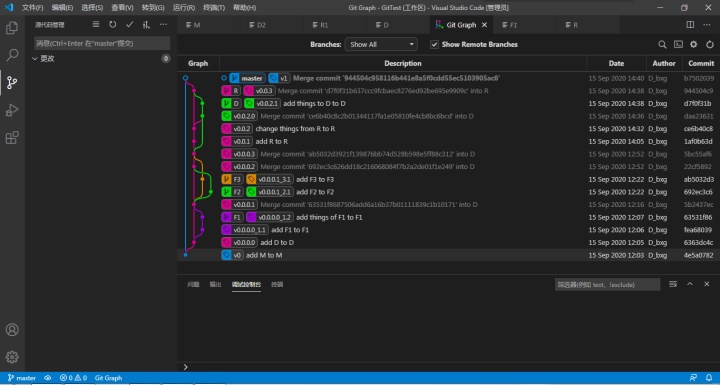This screenshot has width=720, height=385.
Task: Click commit hash b7502039
Action: pos(699,78)
